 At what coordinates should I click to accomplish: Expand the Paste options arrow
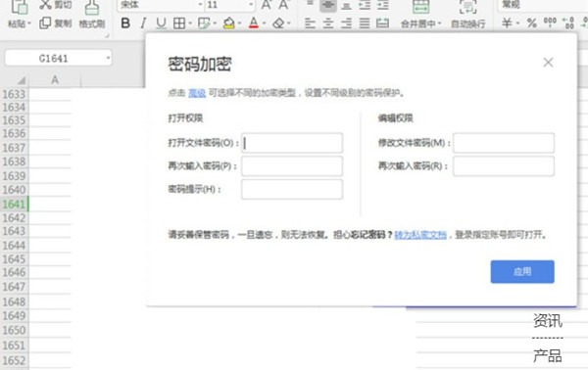pyautogui.click(x=29, y=23)
